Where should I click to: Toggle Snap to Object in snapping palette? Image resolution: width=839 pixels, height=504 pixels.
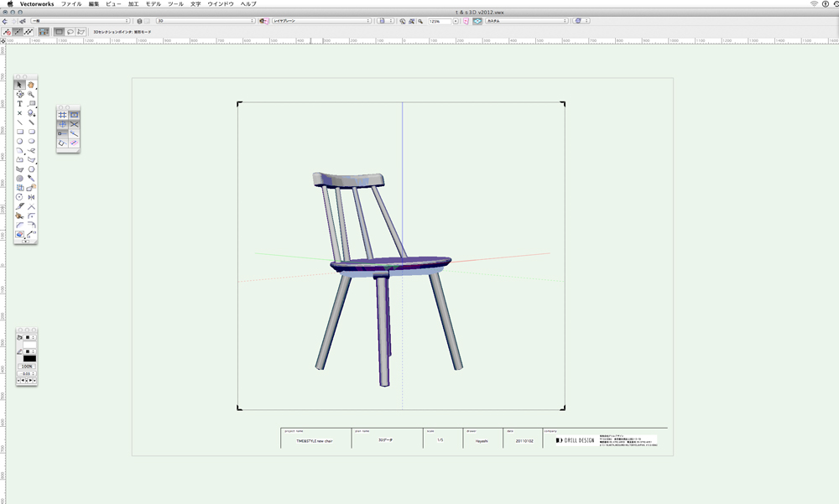tap(74, 115)
